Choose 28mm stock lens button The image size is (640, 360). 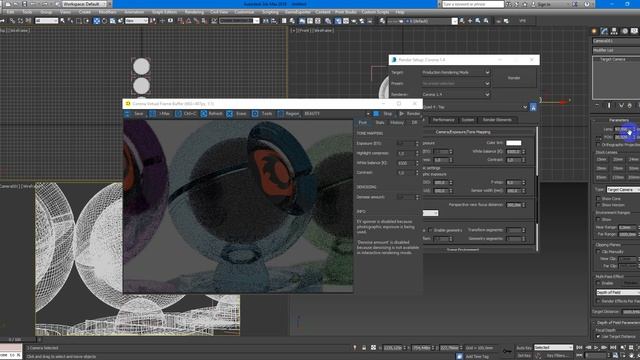(601, 169)
